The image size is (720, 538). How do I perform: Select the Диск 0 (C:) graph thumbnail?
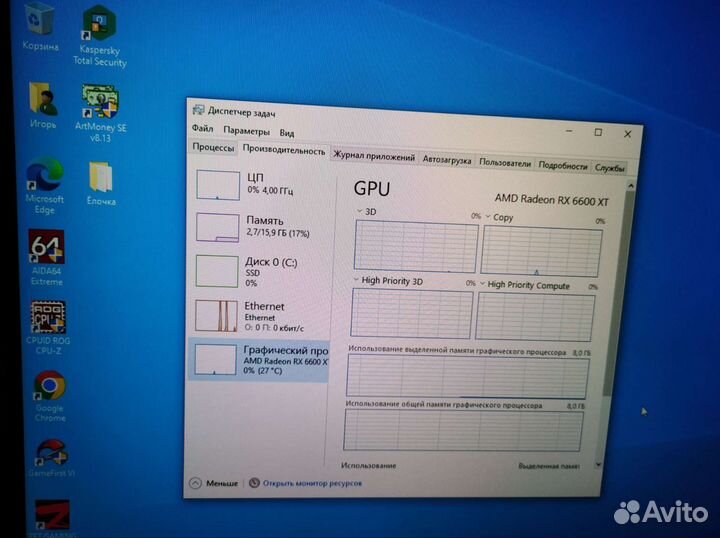[x=217, y=271]
